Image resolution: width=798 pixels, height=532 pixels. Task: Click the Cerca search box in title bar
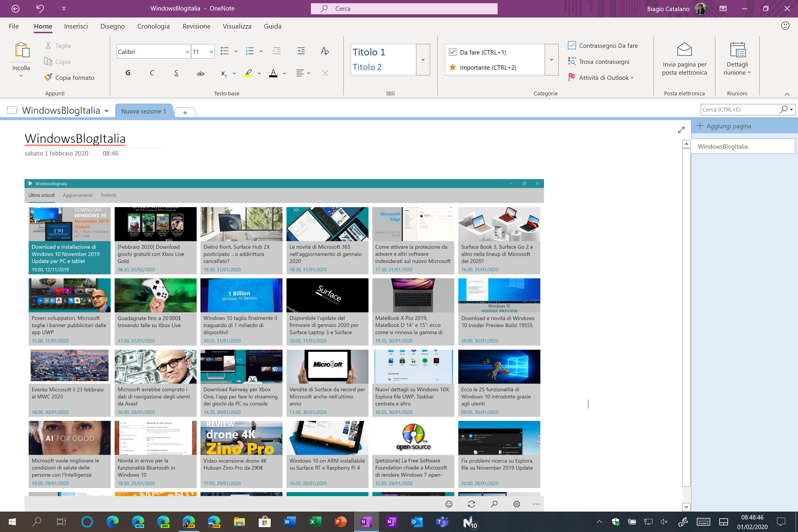click(x=404, y=8)
